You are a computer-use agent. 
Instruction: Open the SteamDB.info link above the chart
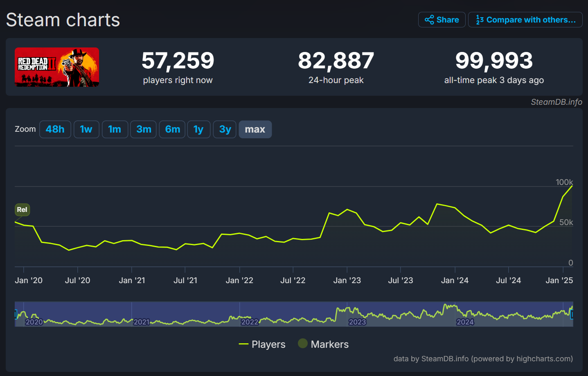pyautogui.click(x=556, y=102)
